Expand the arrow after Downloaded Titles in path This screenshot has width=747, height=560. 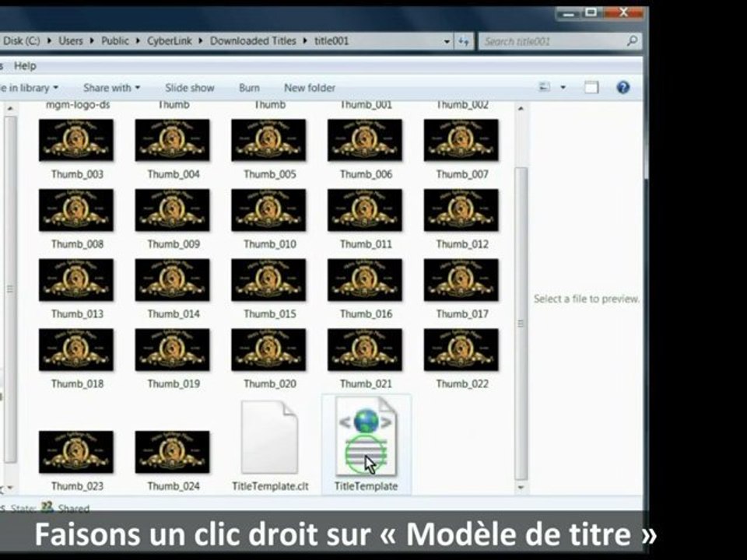(305, 41)
